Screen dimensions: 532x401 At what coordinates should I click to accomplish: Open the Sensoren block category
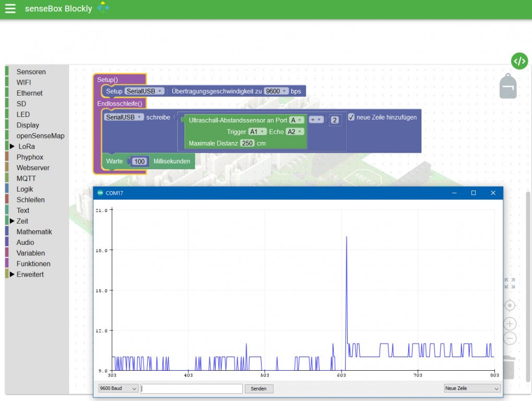click(x=31, y=72)
